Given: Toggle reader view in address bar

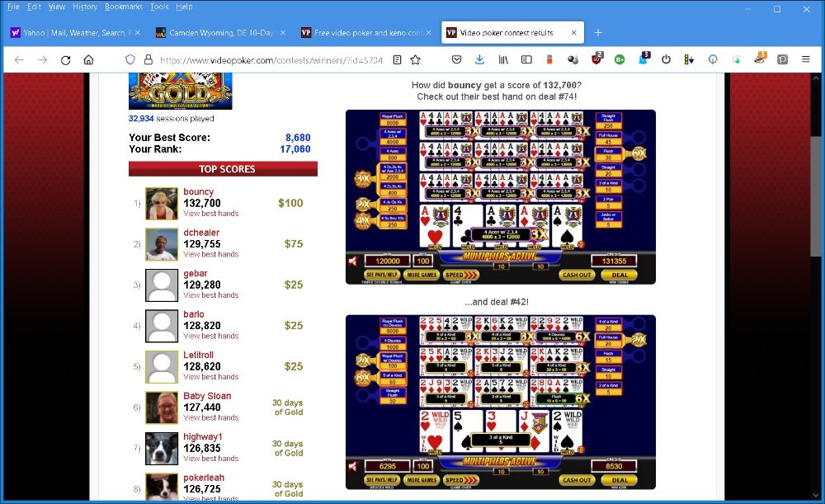Looking at the screenshot, I should click(398, 60).
